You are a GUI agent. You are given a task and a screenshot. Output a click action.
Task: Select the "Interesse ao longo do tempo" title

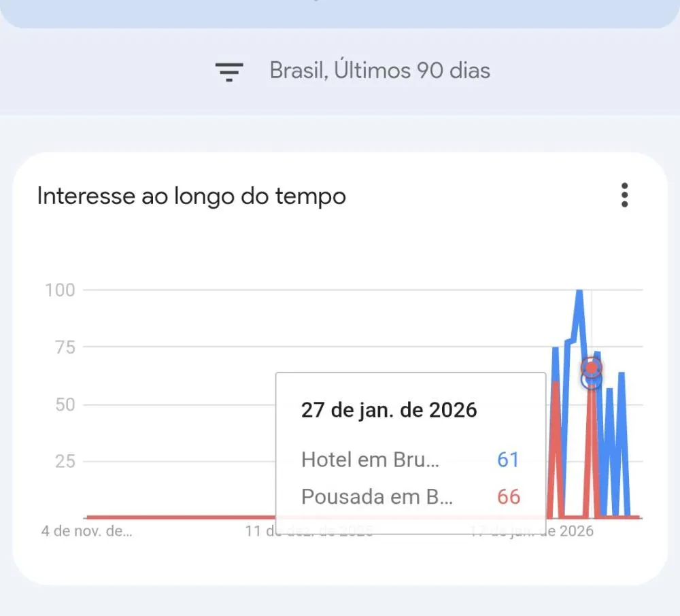click(191, 196)
